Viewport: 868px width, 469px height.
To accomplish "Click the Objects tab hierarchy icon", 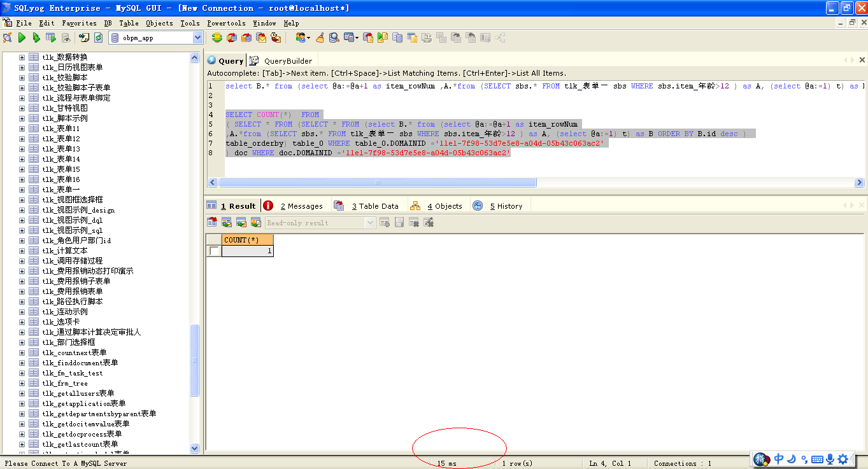I will point(415,206).
